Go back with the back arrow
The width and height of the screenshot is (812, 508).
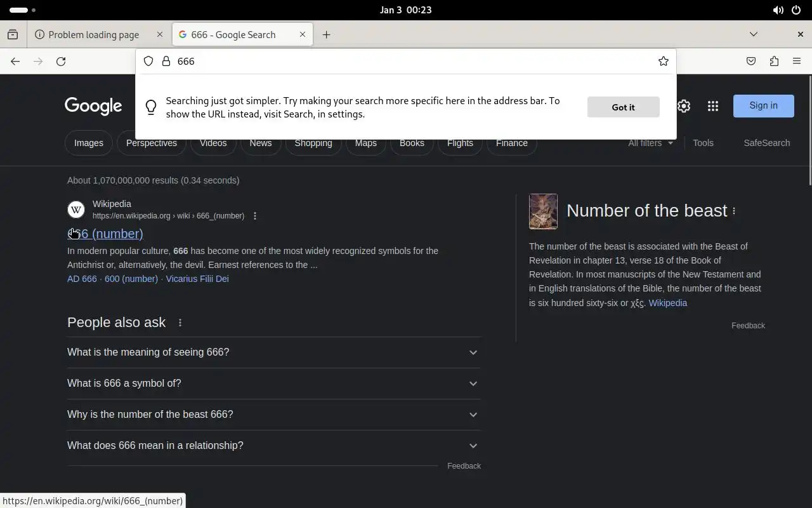click(15, 61)
